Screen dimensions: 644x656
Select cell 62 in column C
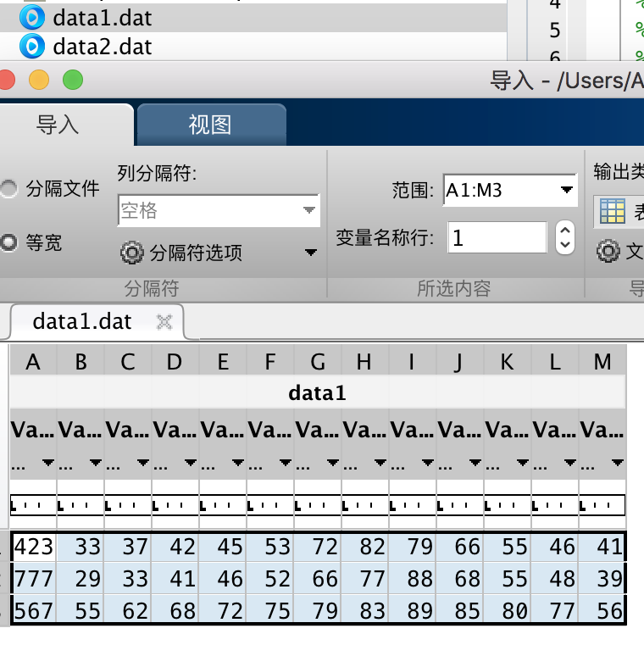128,610
